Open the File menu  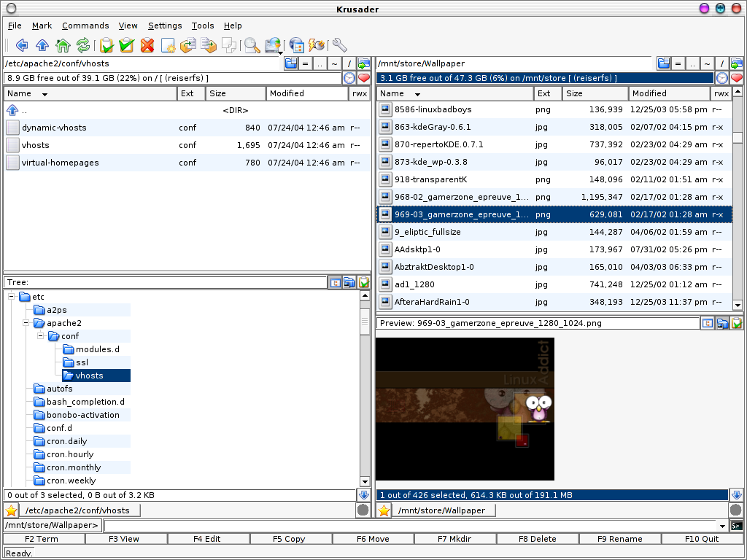coord(15,26)
